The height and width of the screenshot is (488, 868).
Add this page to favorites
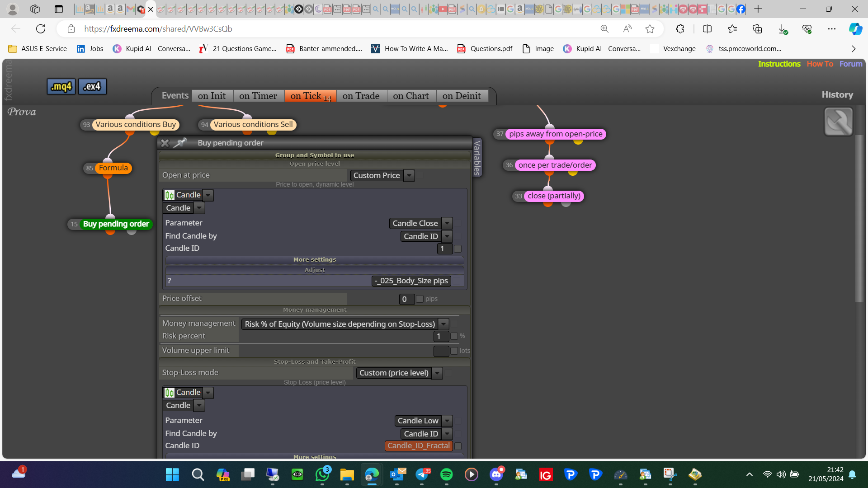point(650,29)
